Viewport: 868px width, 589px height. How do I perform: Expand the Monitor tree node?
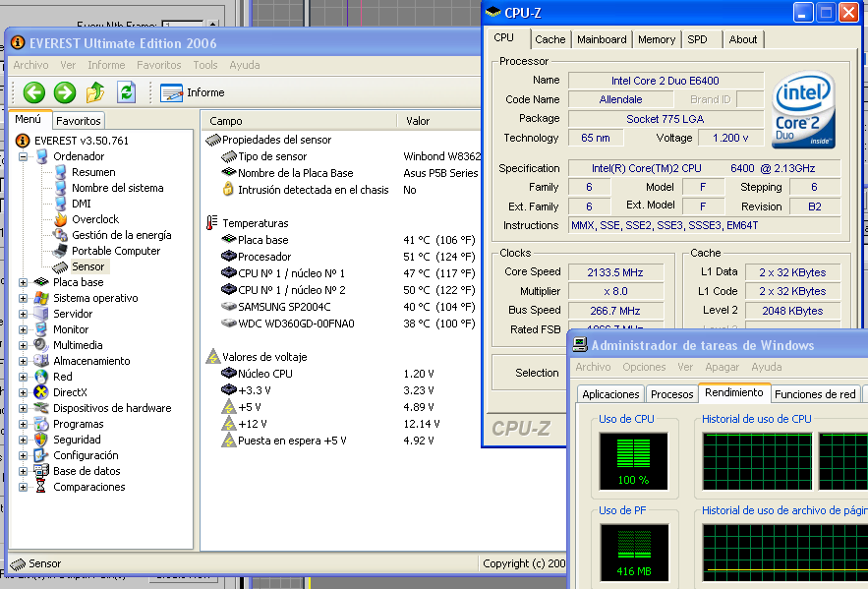pos(23,329)
